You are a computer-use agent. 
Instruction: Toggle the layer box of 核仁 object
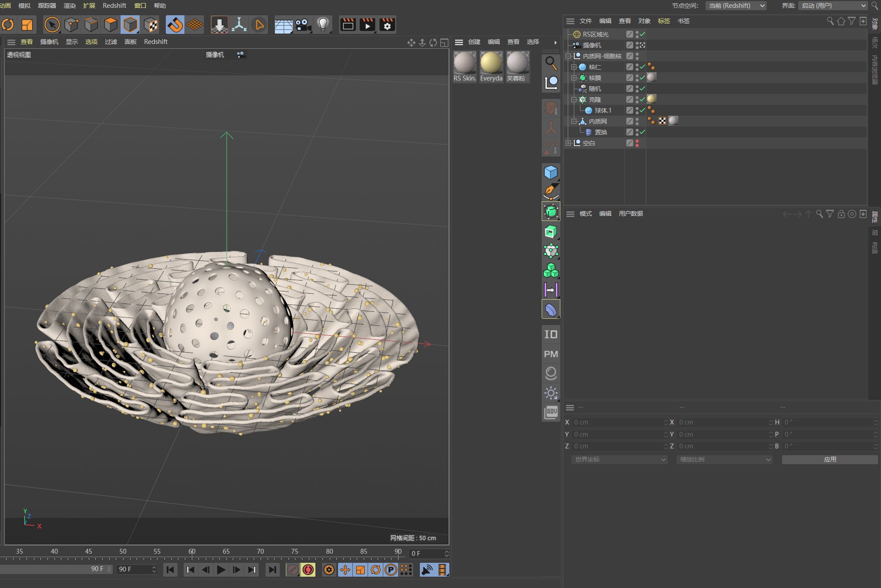pyautogui.click(x=630, y=67)
